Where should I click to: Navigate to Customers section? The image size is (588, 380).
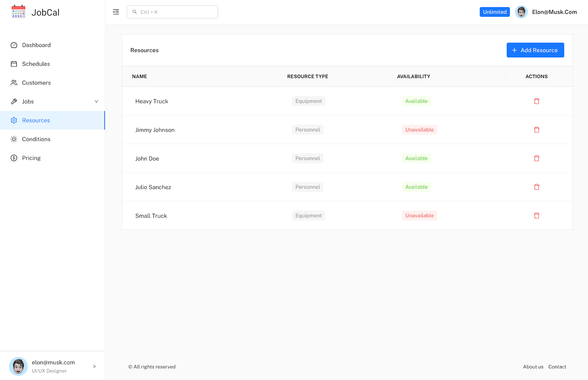36,83
